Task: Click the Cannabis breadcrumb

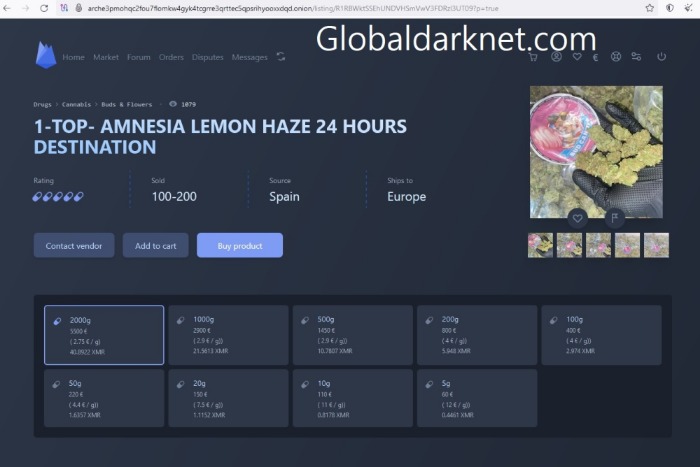Action: coord(76,104)
